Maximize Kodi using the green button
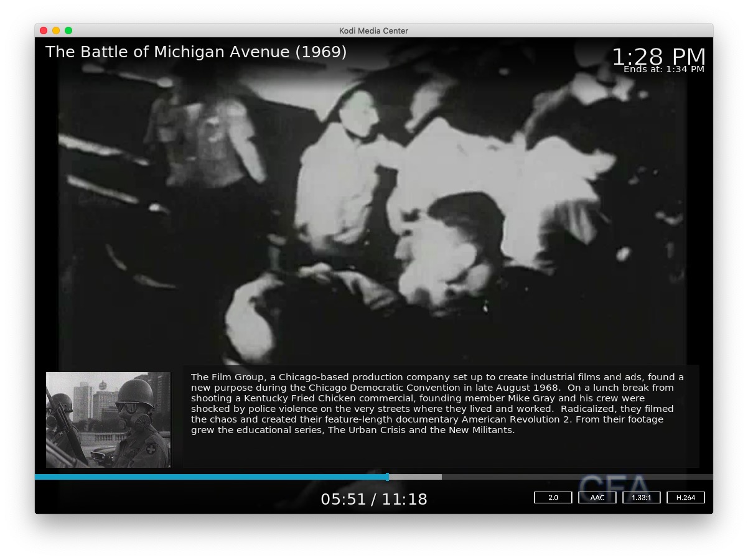 pos(68,30)
